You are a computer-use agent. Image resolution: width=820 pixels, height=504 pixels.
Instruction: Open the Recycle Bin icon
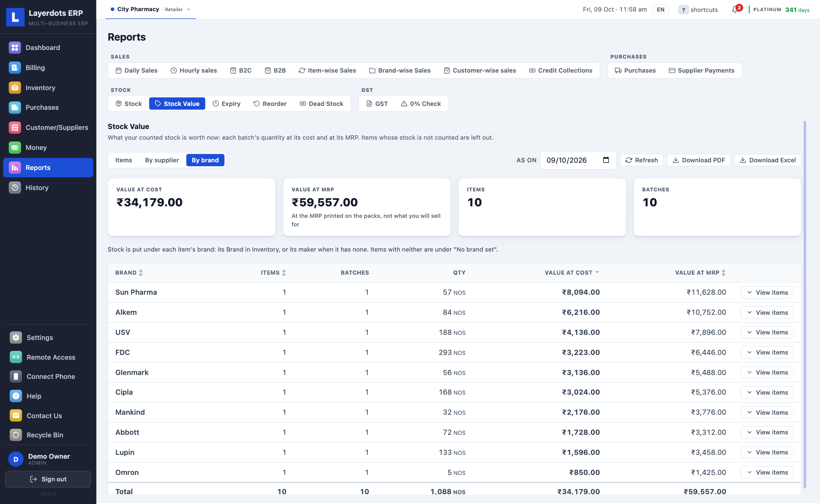coord(16,435)
